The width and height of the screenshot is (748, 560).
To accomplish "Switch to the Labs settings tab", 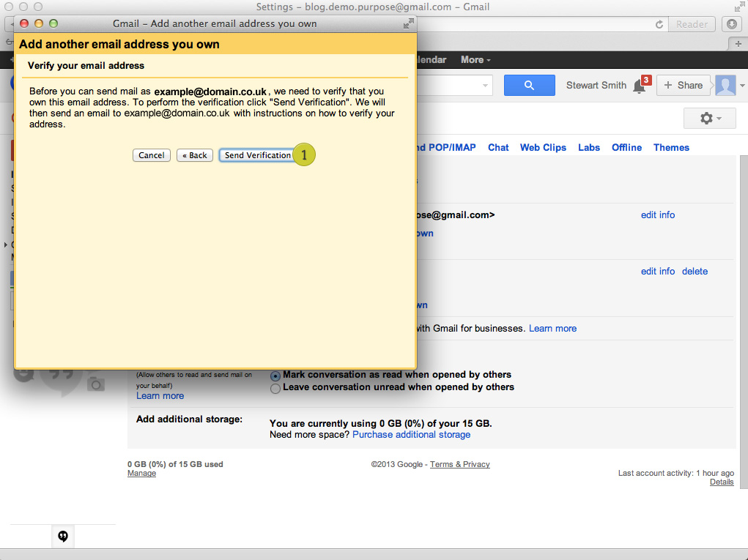I will click(x=588, y=148).
